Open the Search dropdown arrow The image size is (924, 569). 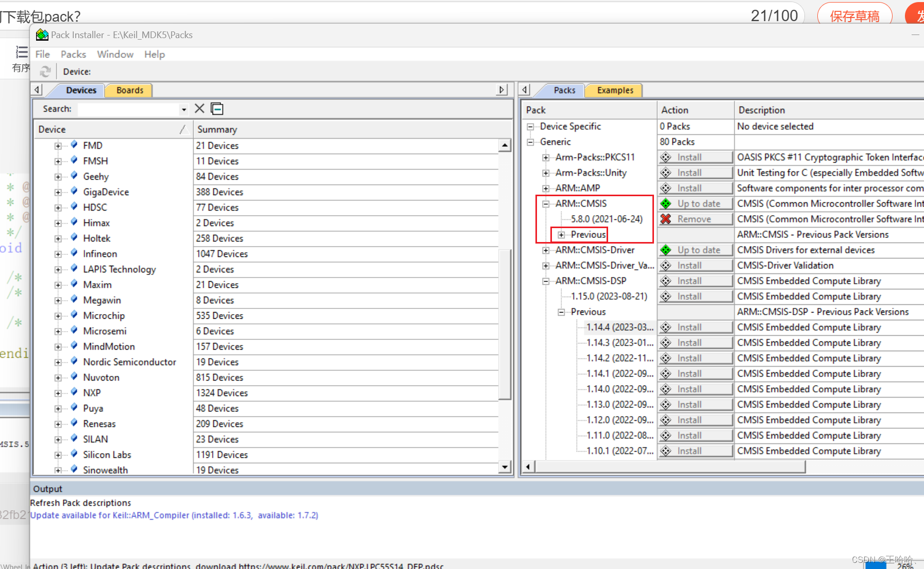pos(183,109)
